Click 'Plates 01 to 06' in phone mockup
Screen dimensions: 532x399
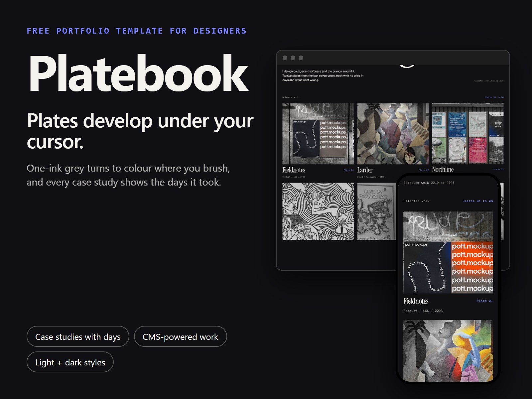pyautogui.click(x=478, y=201)
